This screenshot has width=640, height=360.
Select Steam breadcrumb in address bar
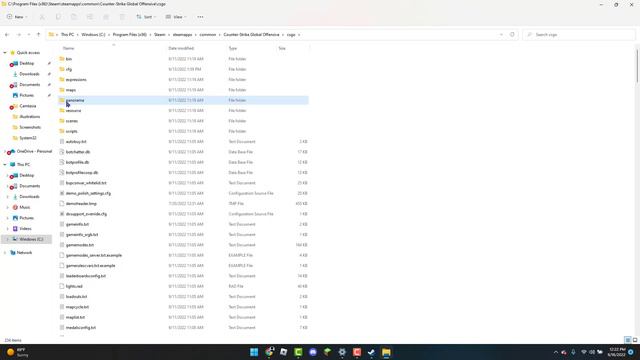pos(160,35)
